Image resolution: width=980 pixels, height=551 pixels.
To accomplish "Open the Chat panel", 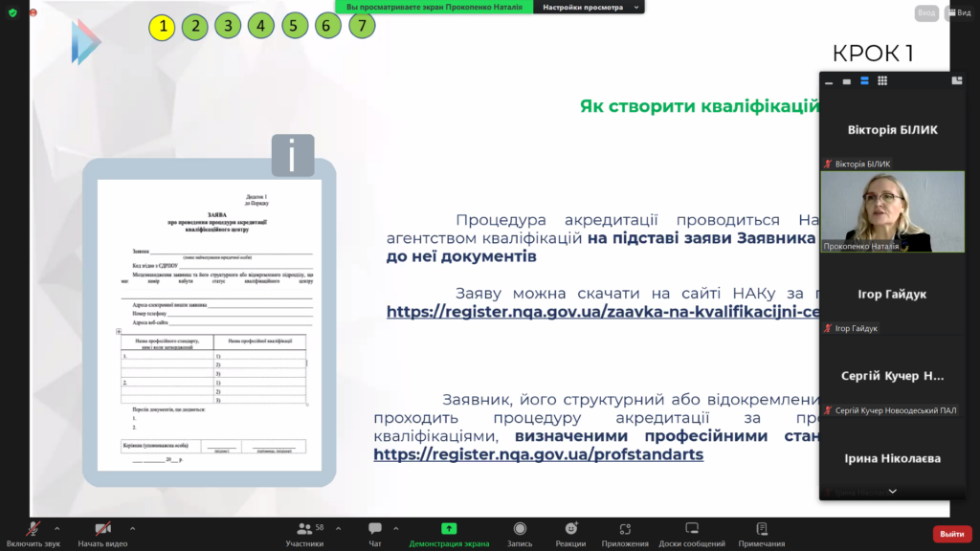I will point(375,533).
